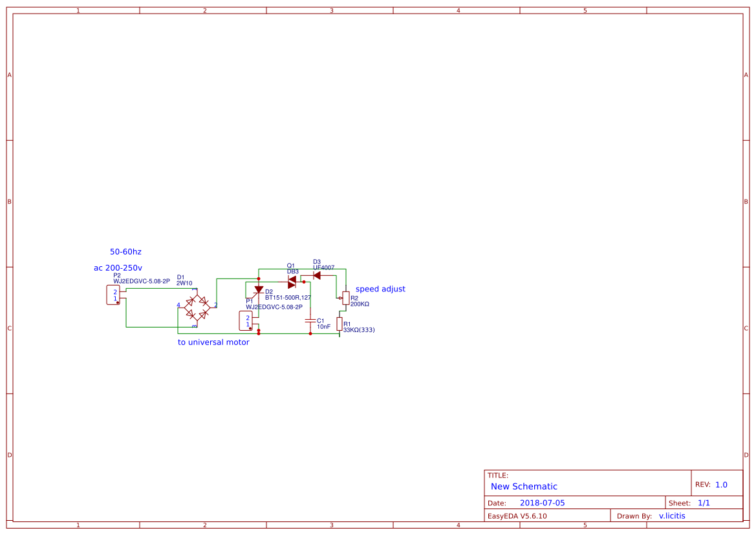756x535 pixels.
Task: Click the UF4007 diode symbol D3
Action: pyautogui.click(x=316, y=275)
